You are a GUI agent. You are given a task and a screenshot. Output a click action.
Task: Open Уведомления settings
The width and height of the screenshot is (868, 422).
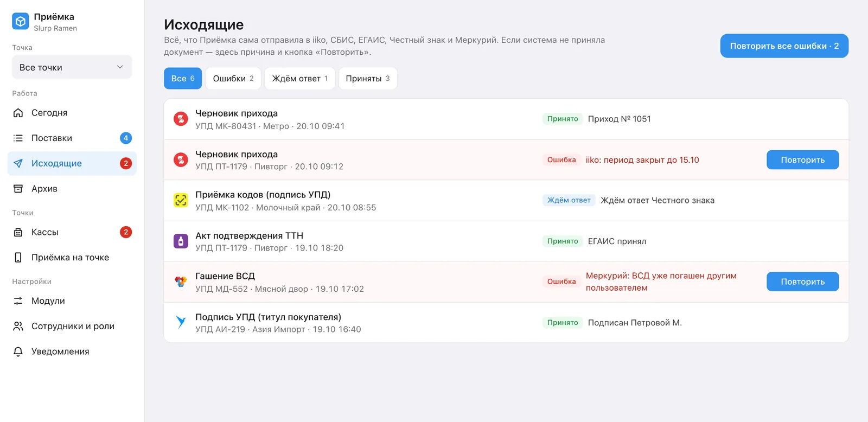72,351
